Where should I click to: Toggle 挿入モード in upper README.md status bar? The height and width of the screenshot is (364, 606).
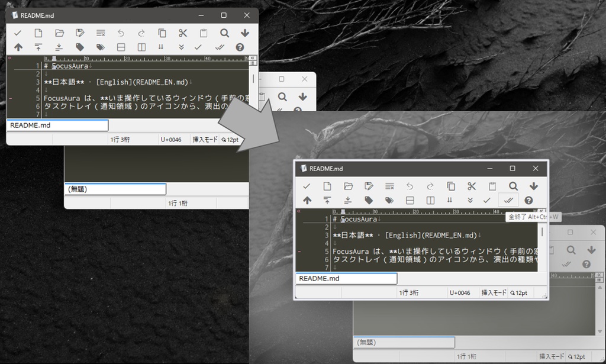(x=205, y=140)
